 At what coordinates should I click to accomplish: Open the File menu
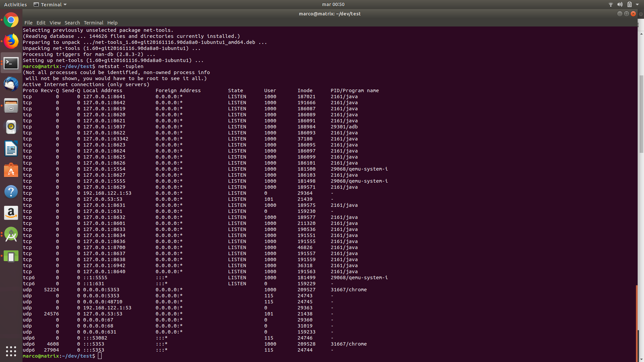28,23
